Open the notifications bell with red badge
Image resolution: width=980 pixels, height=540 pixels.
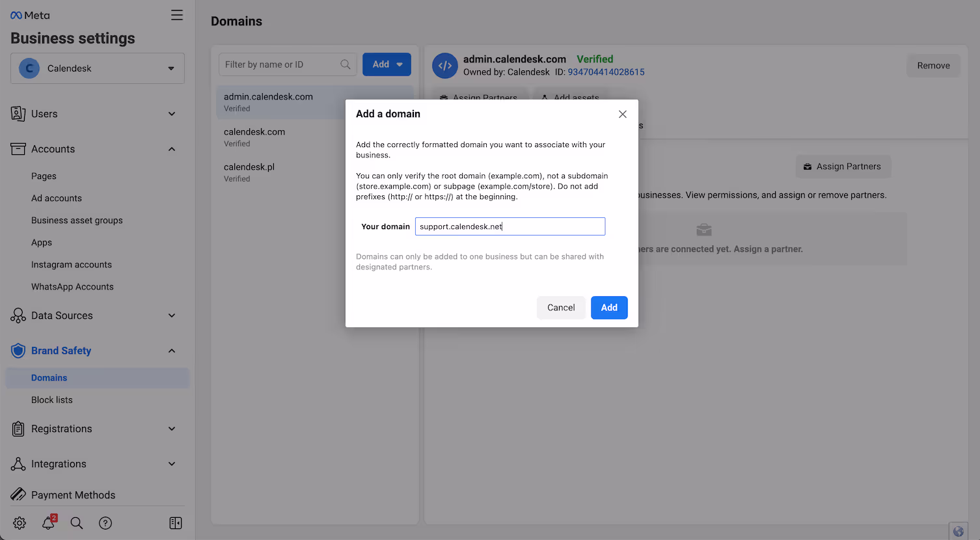coord(48,523)
